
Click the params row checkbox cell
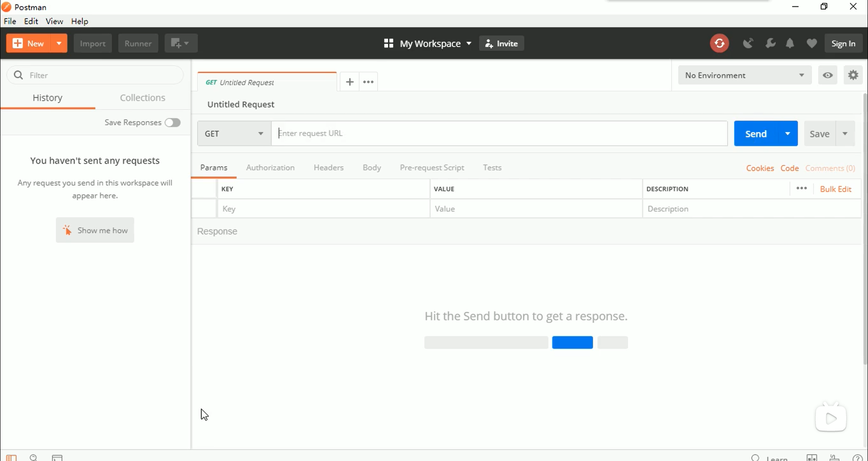204,209
